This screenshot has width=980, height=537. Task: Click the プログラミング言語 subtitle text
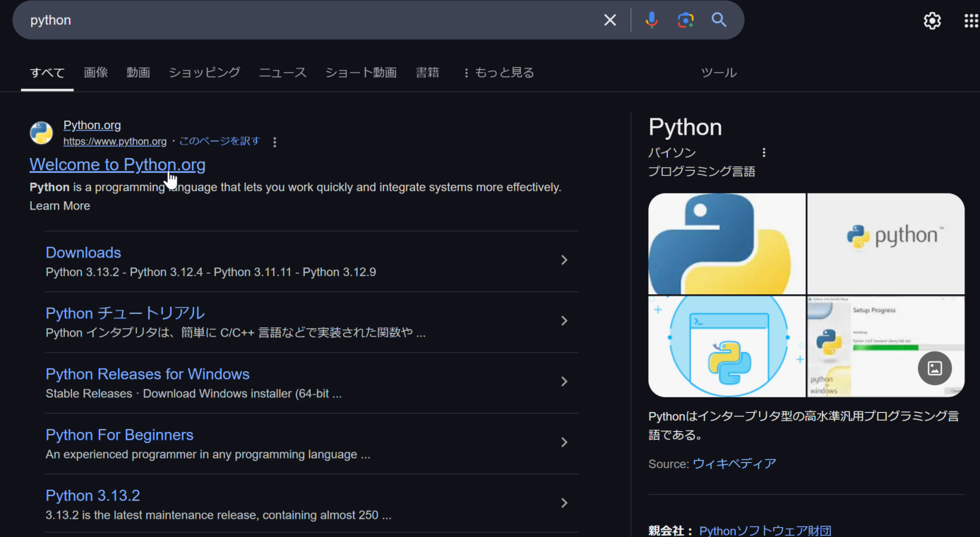point(702,171)
